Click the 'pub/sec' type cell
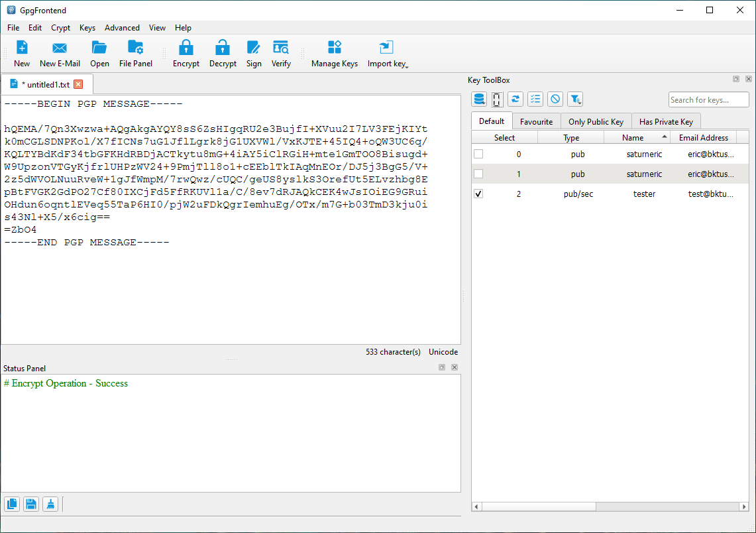The width and height of the screenshot is (756, 533). [x=578, y=194]
